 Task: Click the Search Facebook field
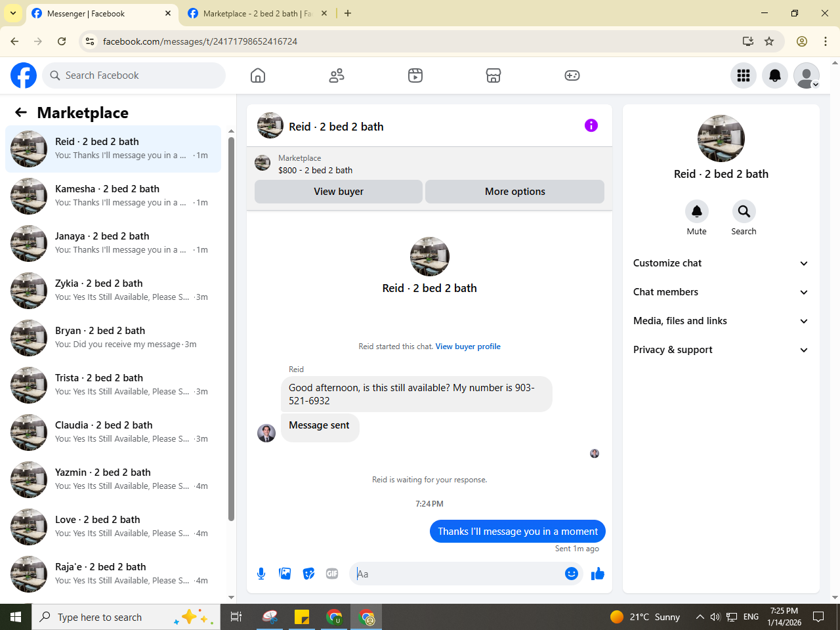pyautogui.click(x=134, y=75)
